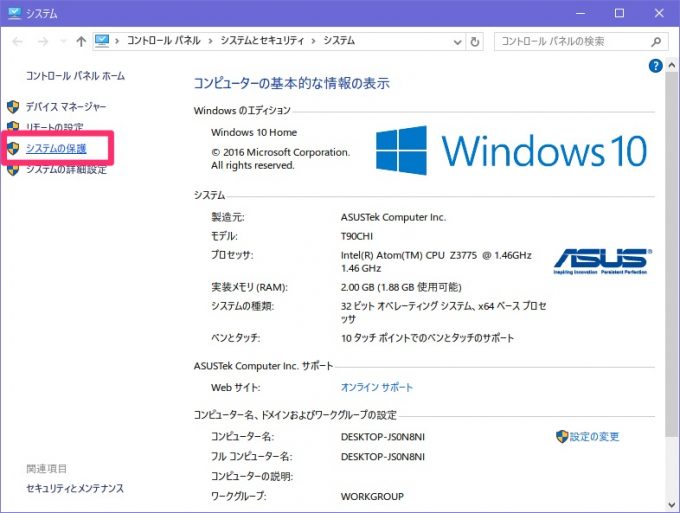Open help with the blue question mark icon
680x513 pixels.
point(655,66)
